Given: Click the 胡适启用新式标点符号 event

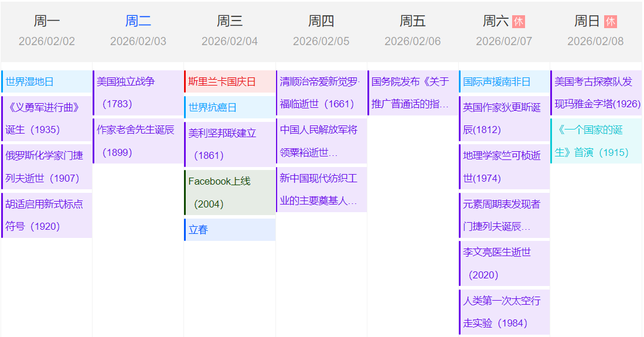Looking at the screenshot, I should click(47, 215).
